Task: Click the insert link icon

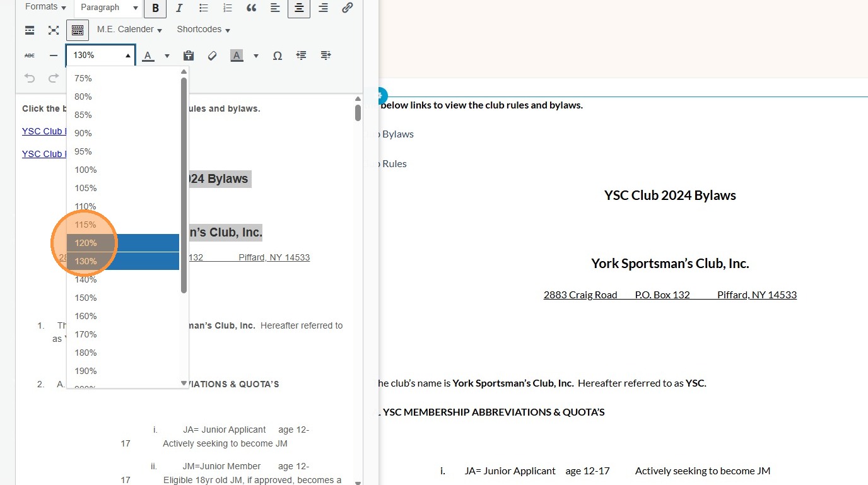Action: pyautogui.click(x=347, y=8)
